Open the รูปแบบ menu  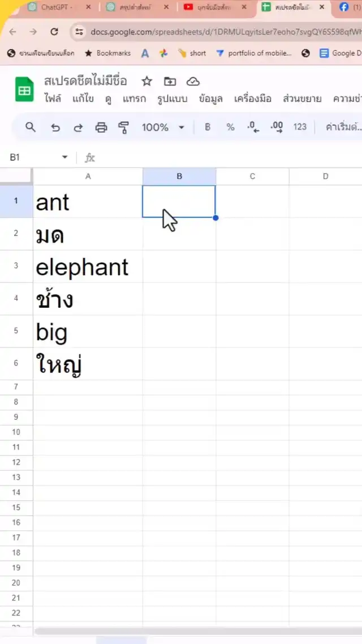point(172,99)
